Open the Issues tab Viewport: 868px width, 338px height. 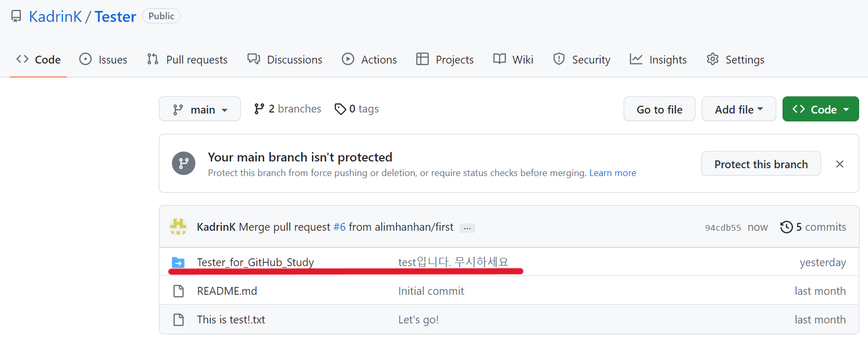(103, 60)
